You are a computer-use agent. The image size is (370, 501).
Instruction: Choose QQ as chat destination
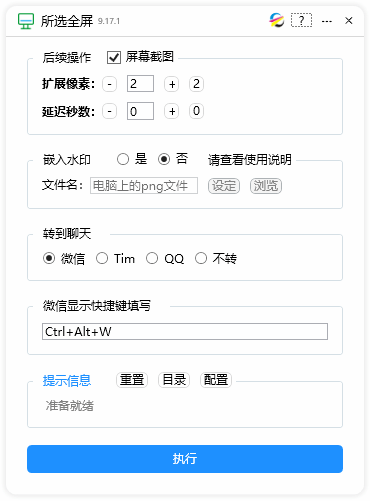tap(152, 258)
